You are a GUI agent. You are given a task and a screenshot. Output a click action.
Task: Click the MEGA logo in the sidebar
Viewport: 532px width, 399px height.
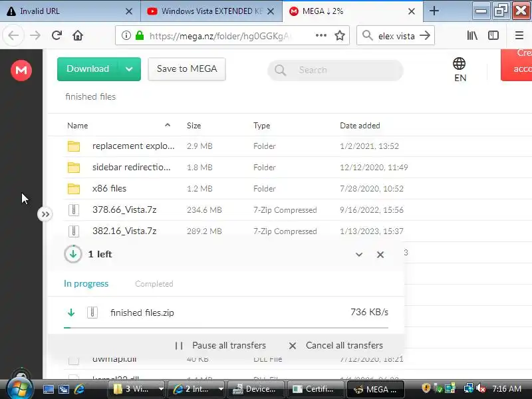click(21, 70)
